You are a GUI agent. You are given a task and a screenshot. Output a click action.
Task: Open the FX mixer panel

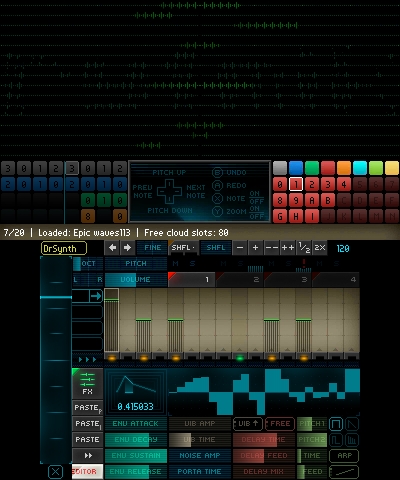point(87,384)
